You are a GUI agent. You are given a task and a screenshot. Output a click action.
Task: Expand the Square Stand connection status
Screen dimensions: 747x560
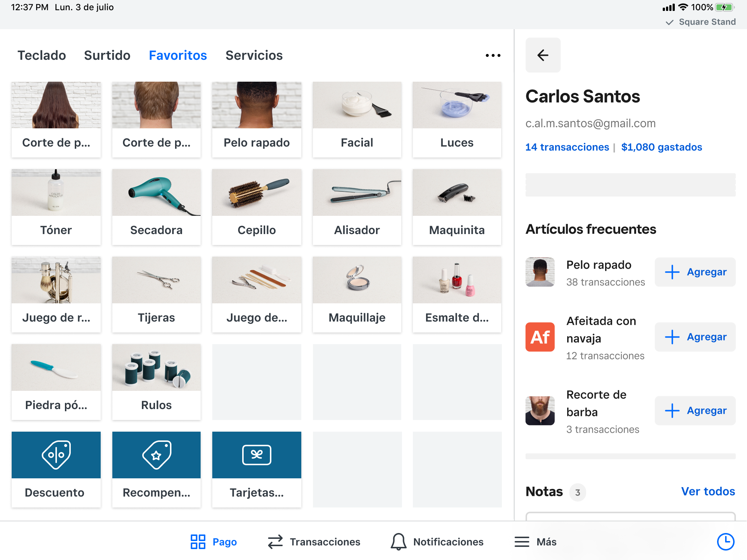(x=701, y=22)
